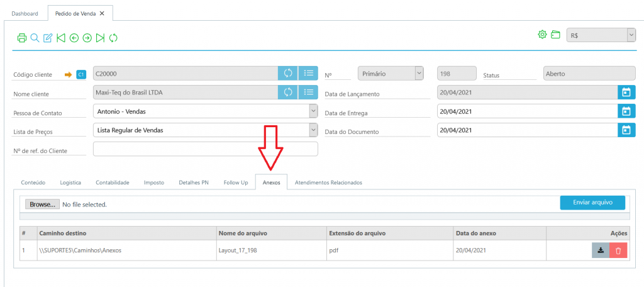Click the print icon in toolbar
This screenshot has width=644, height=287.
21,38
